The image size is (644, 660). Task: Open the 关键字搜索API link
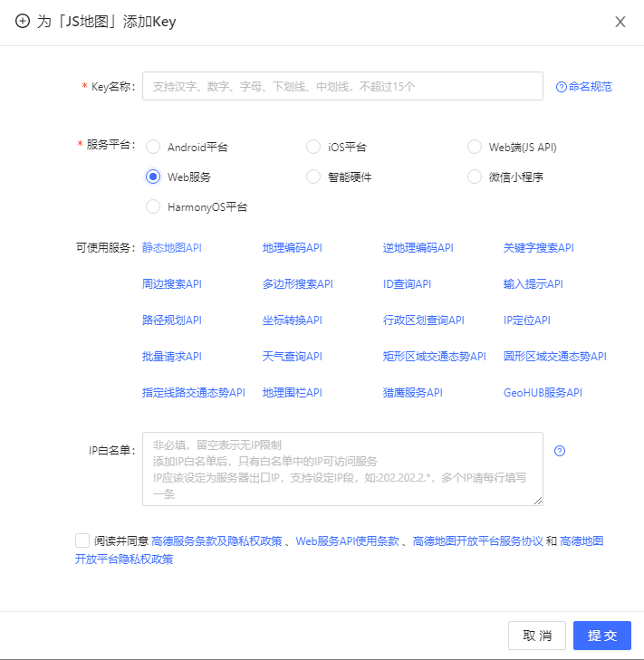point(539,248)
